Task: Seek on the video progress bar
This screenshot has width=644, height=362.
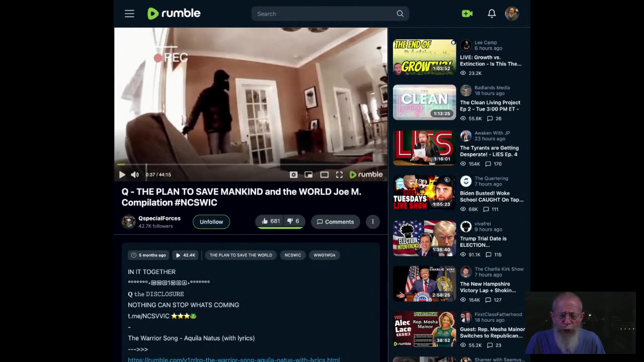Action: [x=251, y=164]
